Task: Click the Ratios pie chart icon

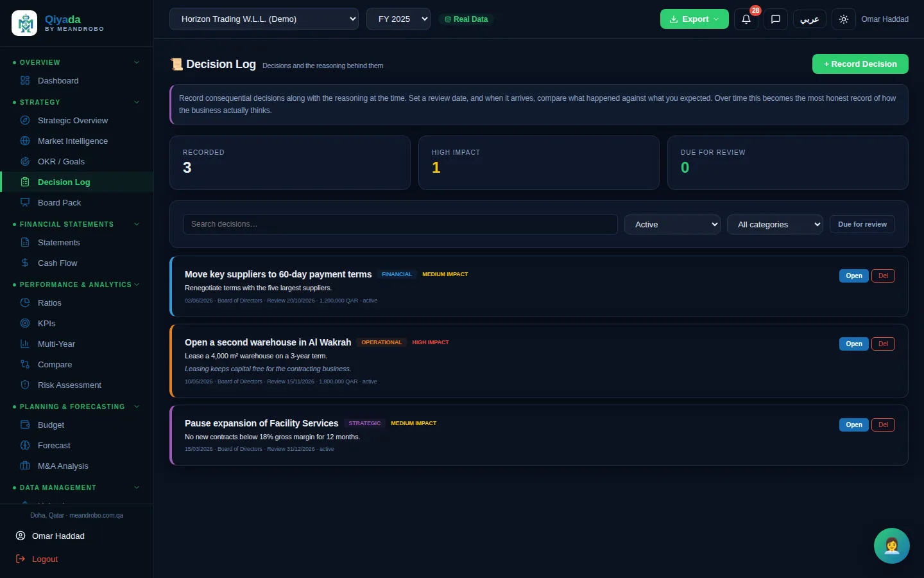Action: pyautogui.click(x=25, y=302)
